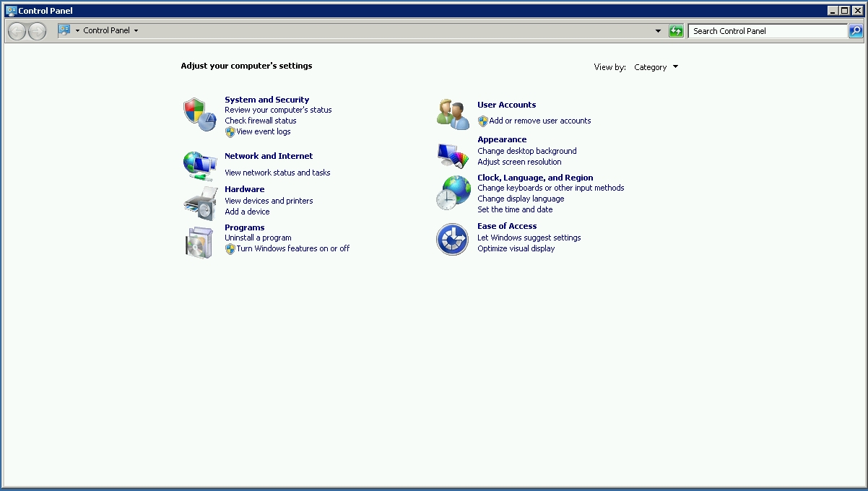Focus the Search Control Panel field

coord(768,31)
